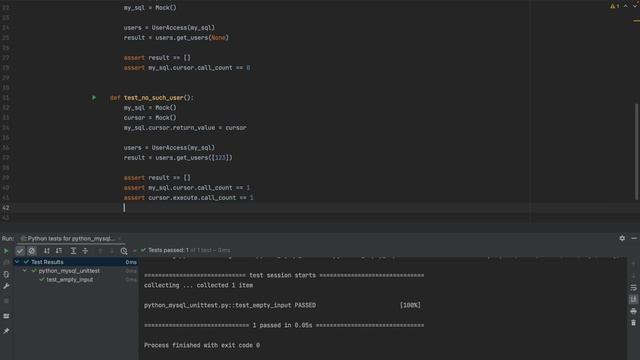Screen dimensions: 640x360
Task: Open Restore Layout icon in Run sidebar
Action: click(6, 316)
